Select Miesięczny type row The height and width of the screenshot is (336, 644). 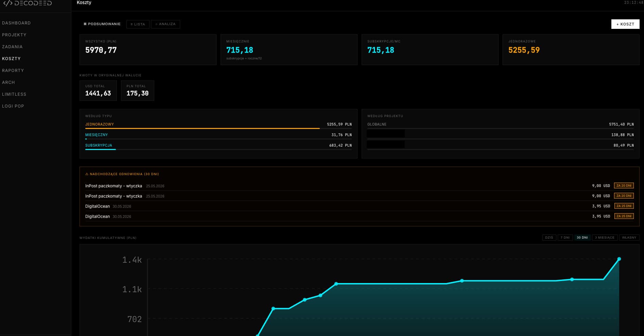(219, 136)
